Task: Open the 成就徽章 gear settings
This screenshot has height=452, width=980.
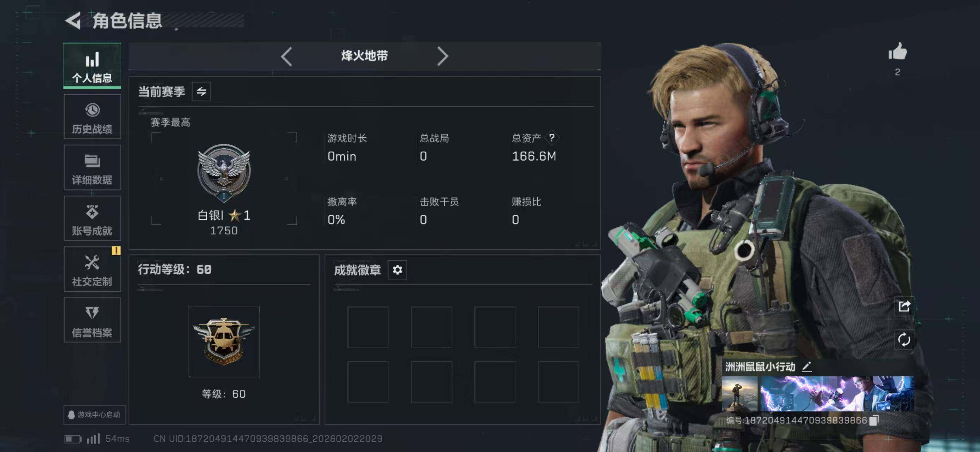Action: (x=397, y=270)
